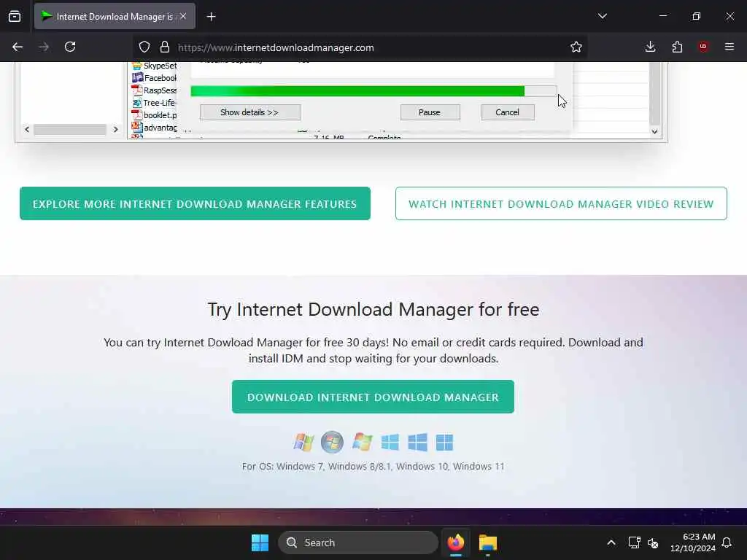Screen dimensions: 747x560
Task: Click the Windows XP logo icon
Action: [x=303, y=442]
